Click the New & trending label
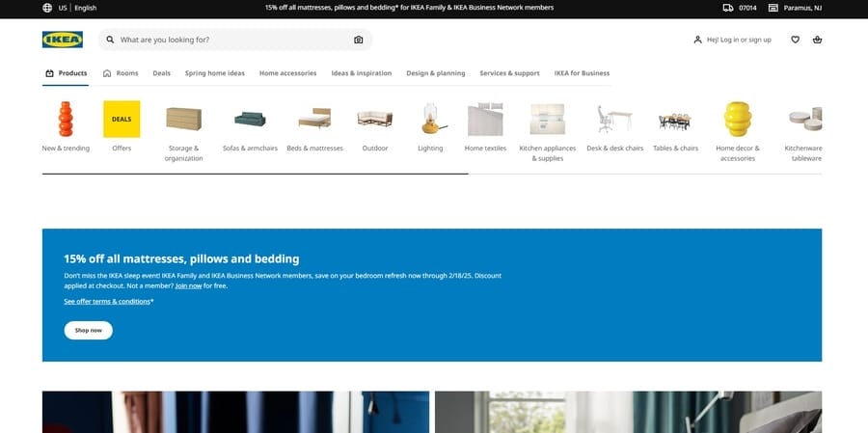This screenshot has height=433, width=868. click(66, 149)
